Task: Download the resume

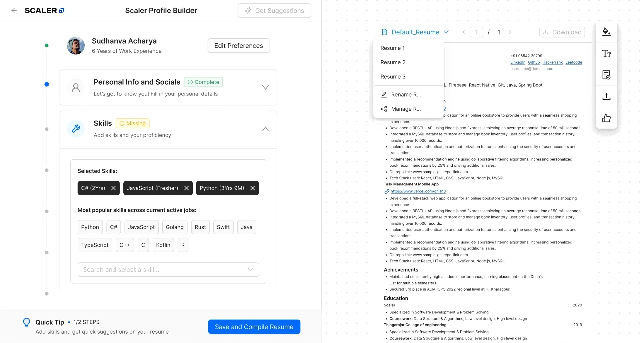Action: coord(562,32)
